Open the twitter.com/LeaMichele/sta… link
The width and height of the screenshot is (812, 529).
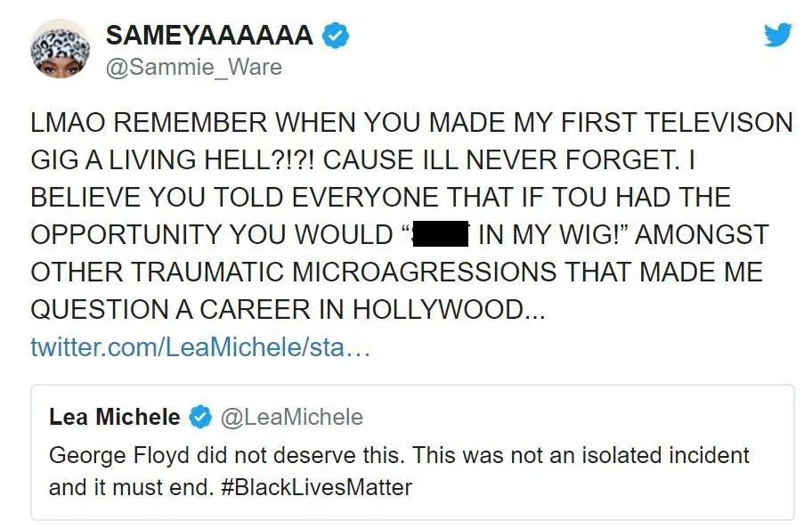coord(199,346)
